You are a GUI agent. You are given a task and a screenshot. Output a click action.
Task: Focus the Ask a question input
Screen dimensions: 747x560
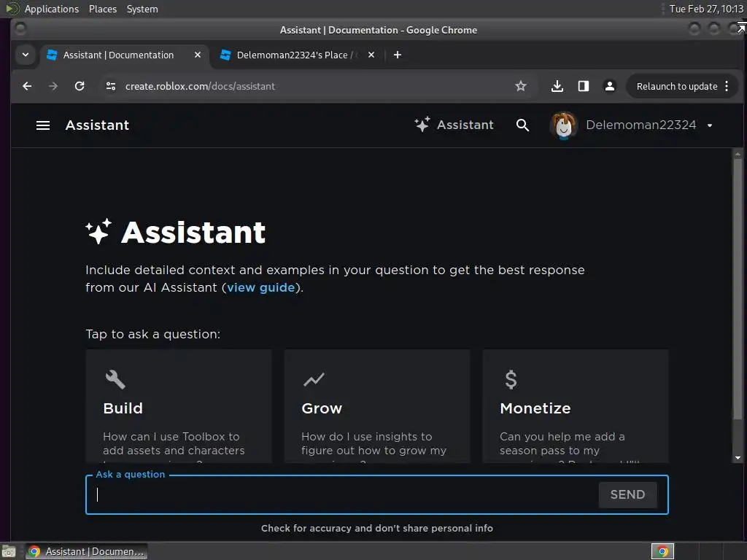click(342, 495)
